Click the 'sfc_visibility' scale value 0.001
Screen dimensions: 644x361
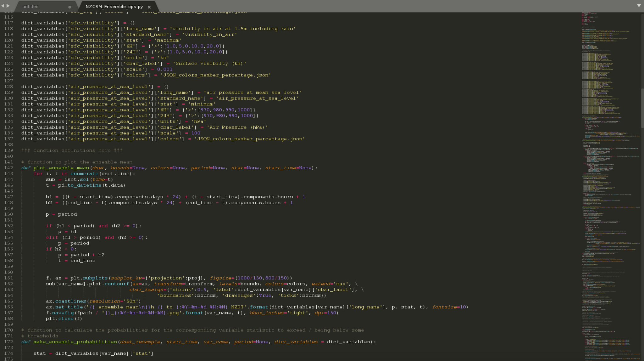point(165,69)
